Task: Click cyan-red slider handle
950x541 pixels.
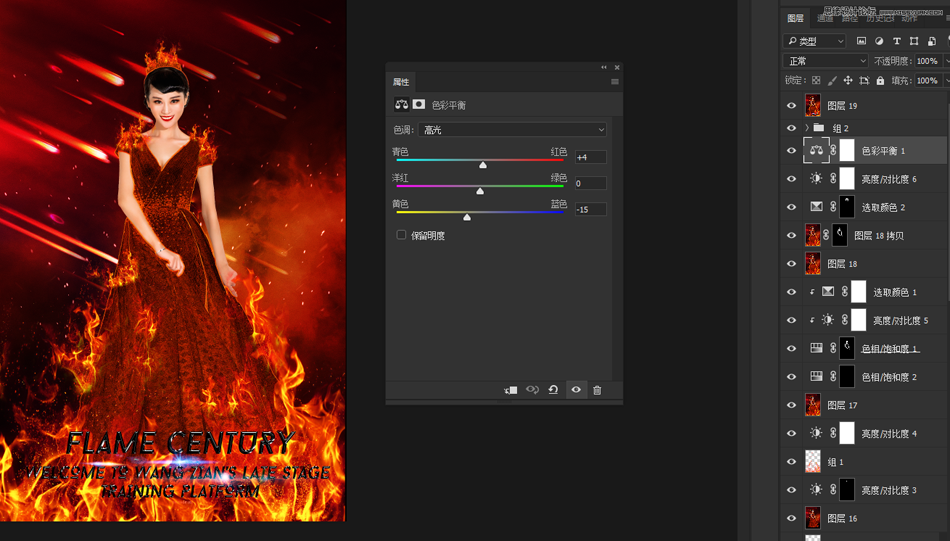Action: click(x=483, y=165)
